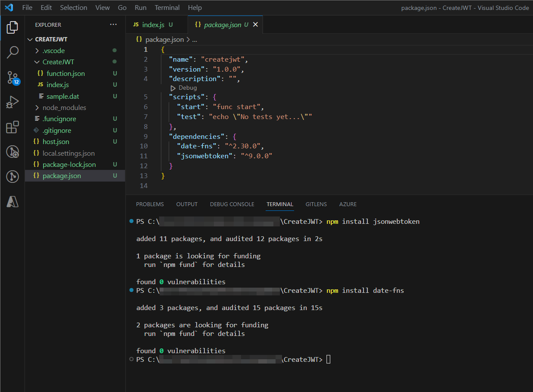Click the VS Code logo icon
This screenshot has width=533, height=392.
click(9, 8)
